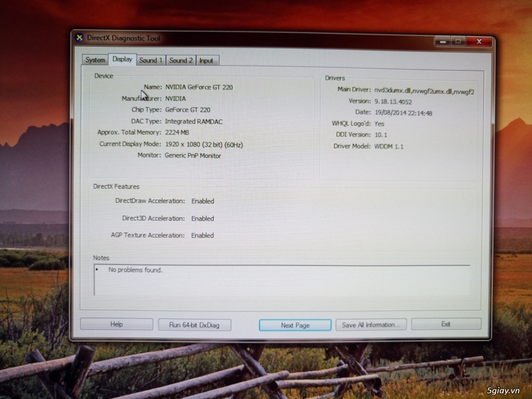Open the Input tab
532x399 pixels.
tap(207, 61)
